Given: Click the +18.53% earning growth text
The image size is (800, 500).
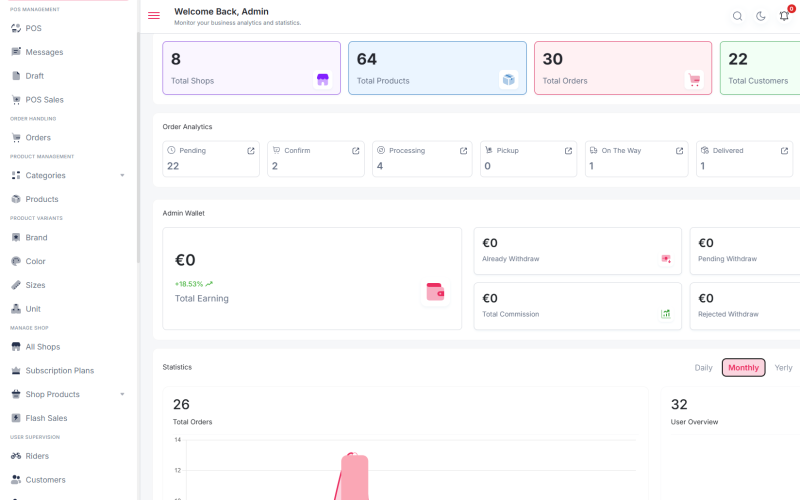Looking at the screenshot, I should pyautogui.click(x=189, y=284).
